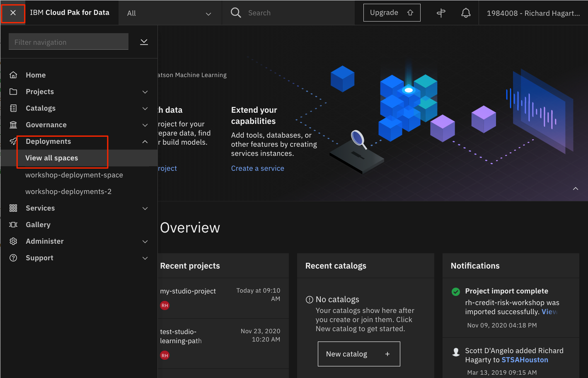Click the RH avatar under test-studio-learning-path
Screen dimensions: 588x378
pos(165,355)
